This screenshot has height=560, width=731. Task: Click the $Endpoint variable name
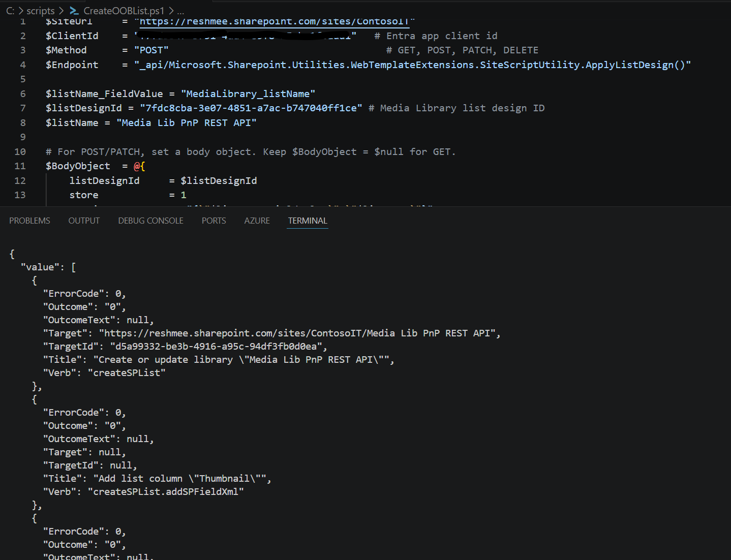pos(72,65)
